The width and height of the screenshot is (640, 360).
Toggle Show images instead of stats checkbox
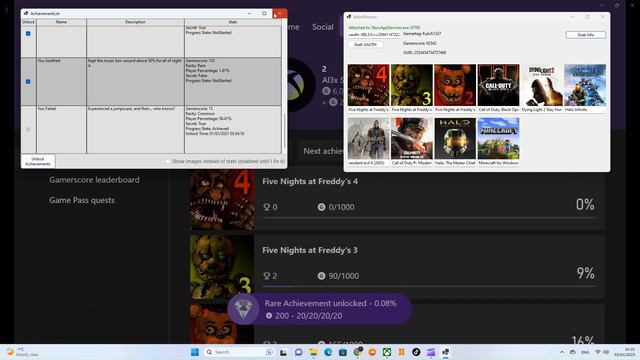click(168, 162)
